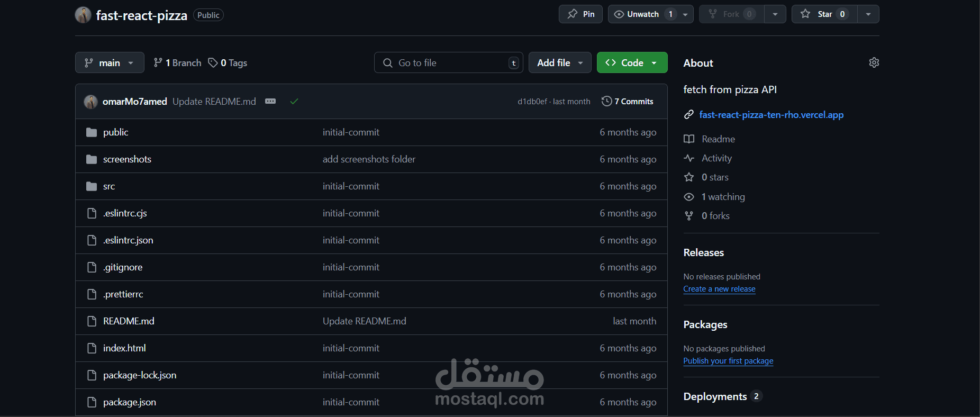Click the file icon beside .eslintrc.cjs
This screenshot has height=417, width=980.
[x=92, y=213]
